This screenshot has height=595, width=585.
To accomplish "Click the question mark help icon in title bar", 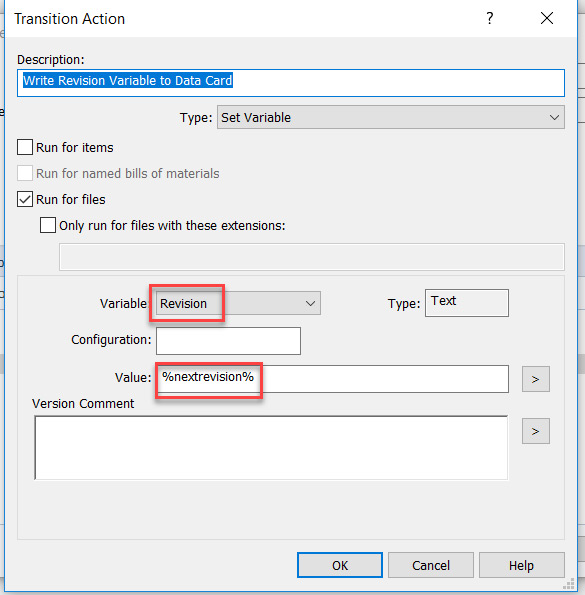I will pos(490,18).
